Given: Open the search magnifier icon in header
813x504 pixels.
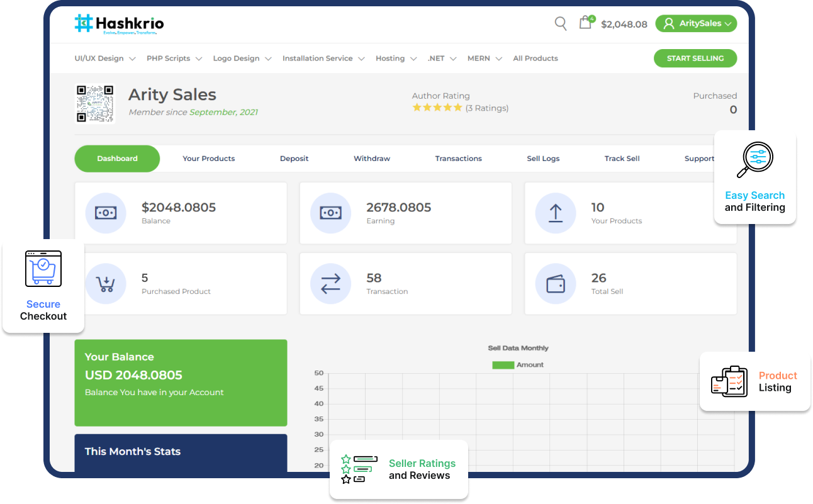Looking at the screenshot, I should pos(560,23).
